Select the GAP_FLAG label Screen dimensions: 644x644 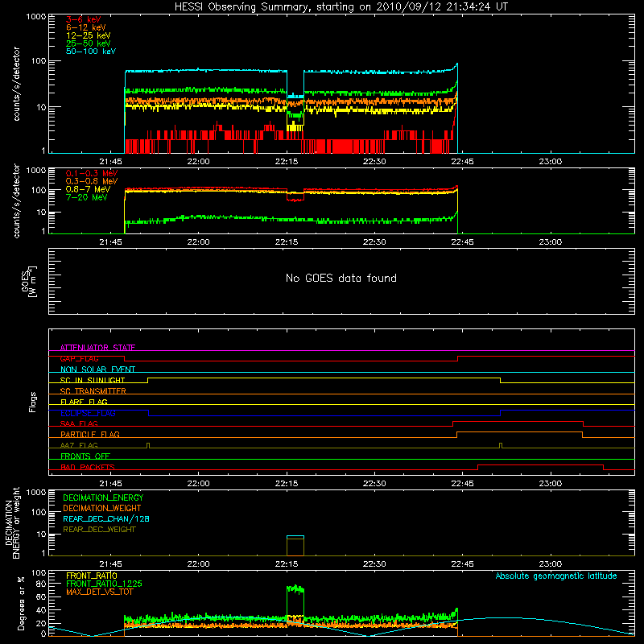coord(79,358)
